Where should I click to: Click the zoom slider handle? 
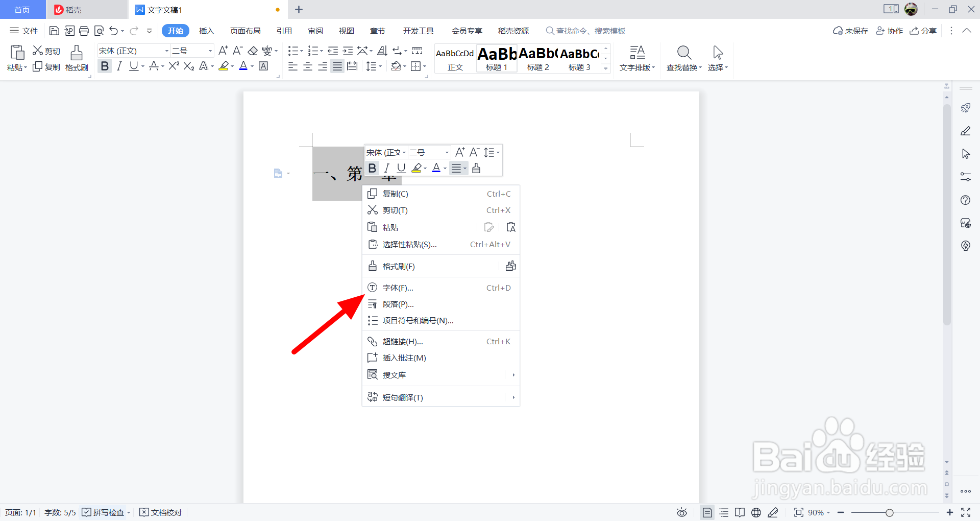click(890, 512)
